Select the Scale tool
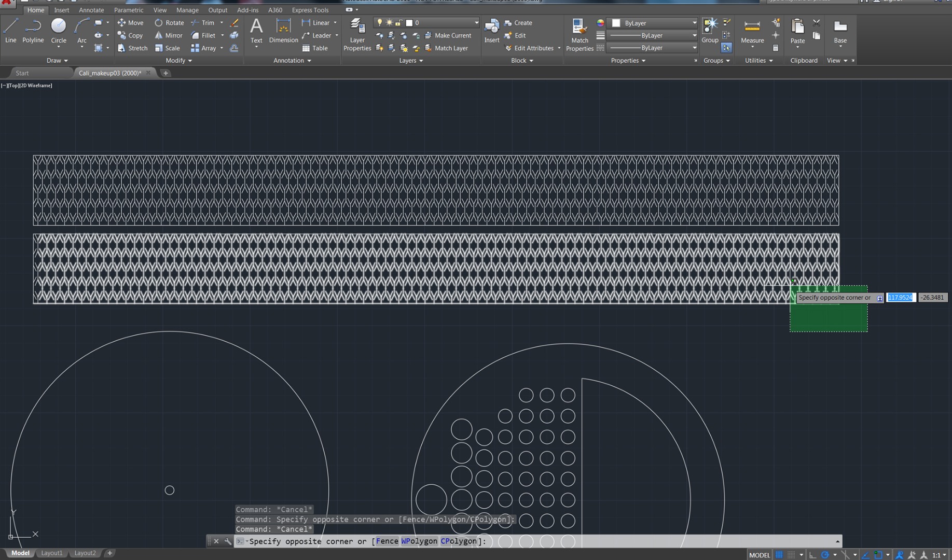The image size is (952, 560). coord(167,48)
